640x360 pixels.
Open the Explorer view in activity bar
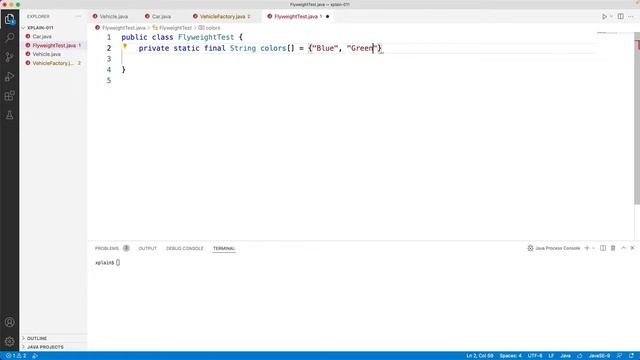(x=9, y=19)
